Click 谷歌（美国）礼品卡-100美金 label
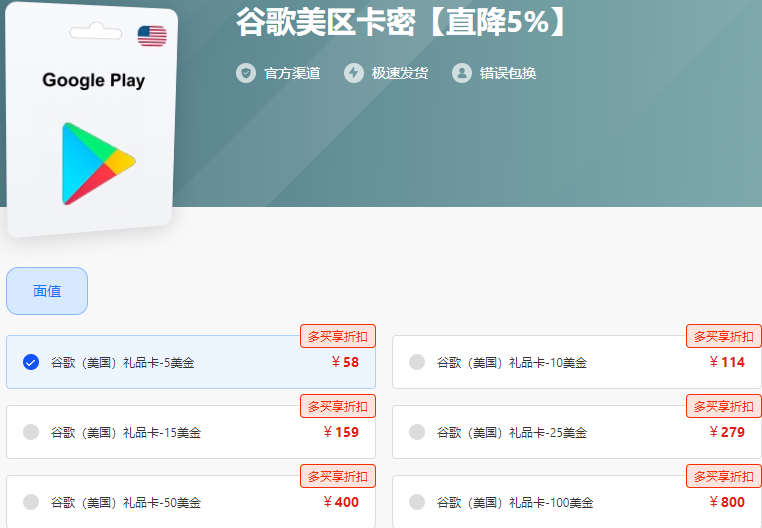The height and width of the screenshot is (528, 762). coord(515,503)
